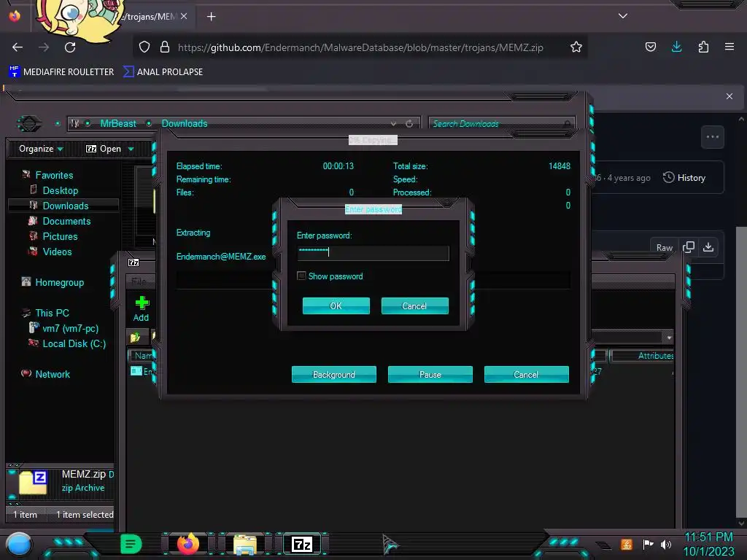747x560 pixels.
Task: Open the Firefox downloads panel
Action: [676, 47]
